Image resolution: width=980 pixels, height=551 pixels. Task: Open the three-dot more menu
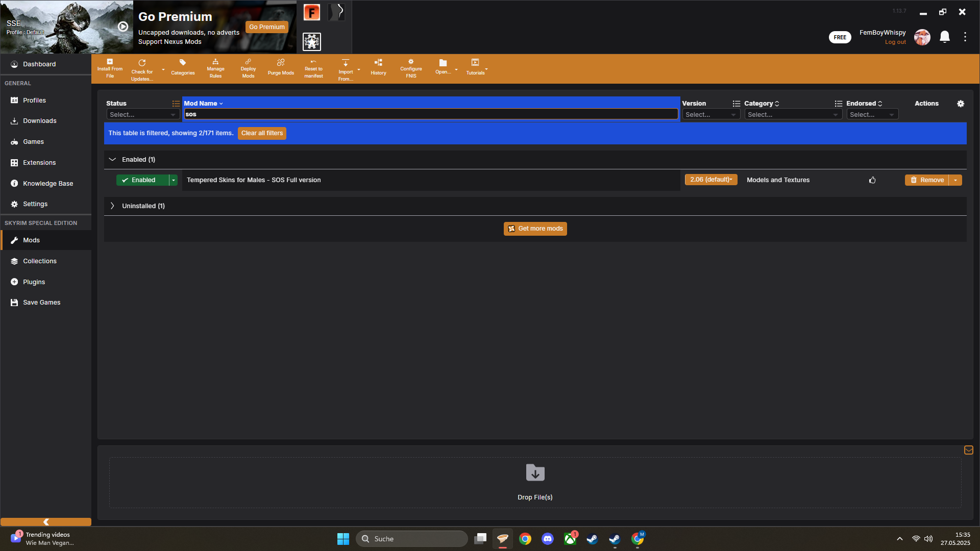coord(965,37)
